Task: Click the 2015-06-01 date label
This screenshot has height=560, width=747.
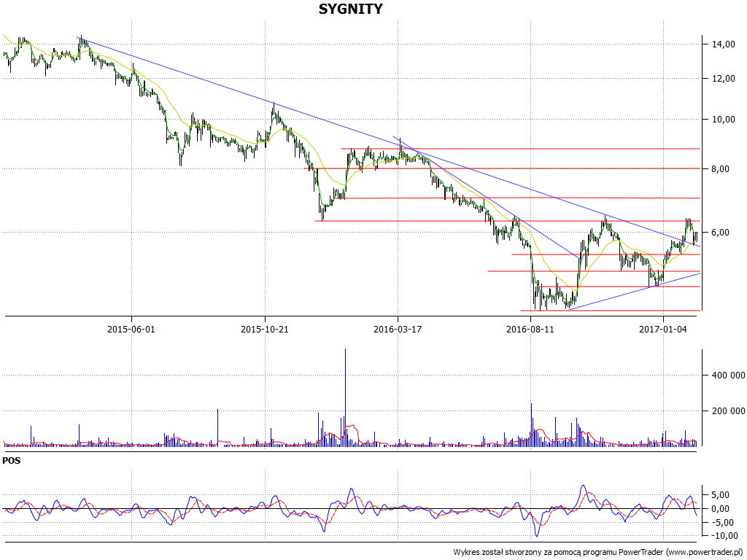Action: (x=131, y=329)
